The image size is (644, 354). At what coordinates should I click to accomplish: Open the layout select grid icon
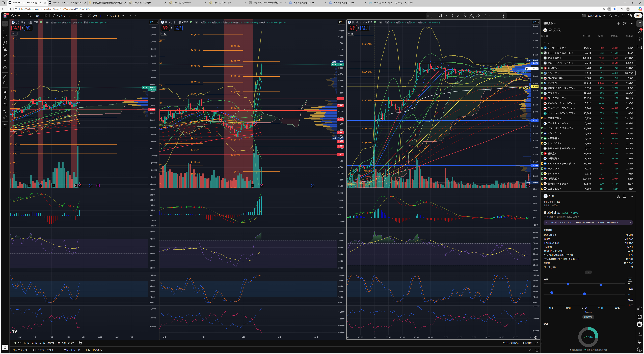click(584, 15)
